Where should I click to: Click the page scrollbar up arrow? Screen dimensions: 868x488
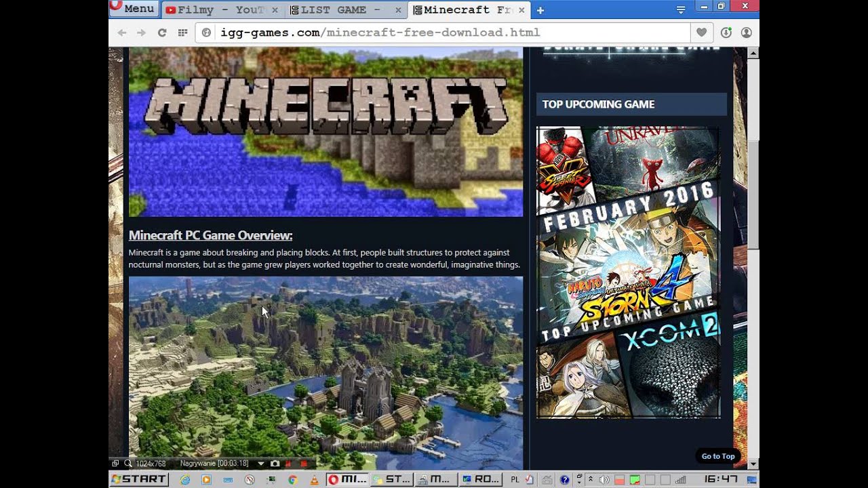(753, 53)
